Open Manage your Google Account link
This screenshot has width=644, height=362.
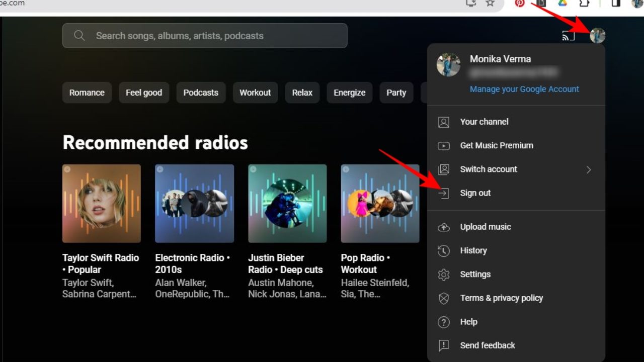(x=524, y=89)
